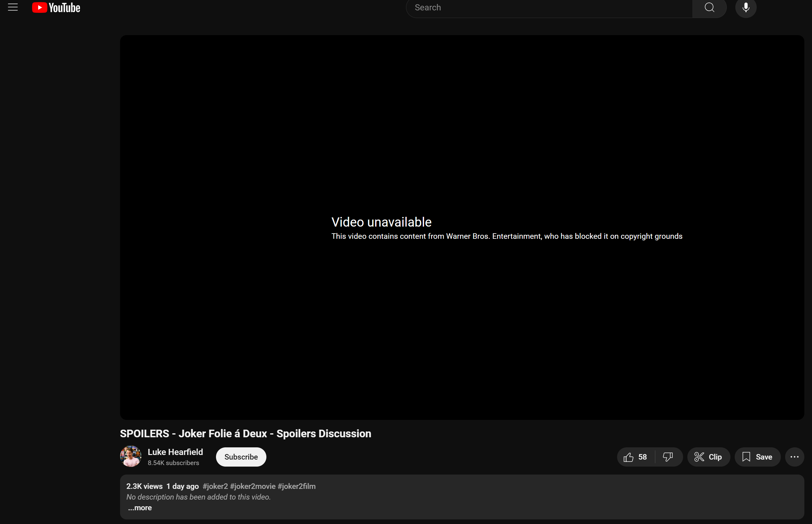This screenshot has height=524, width=812.
Task: Subscribe to Luke Hearfield
Action: [x=241, y=457]
